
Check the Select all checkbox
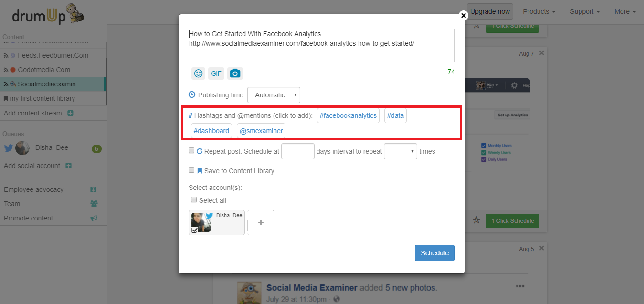coord(194,200)
